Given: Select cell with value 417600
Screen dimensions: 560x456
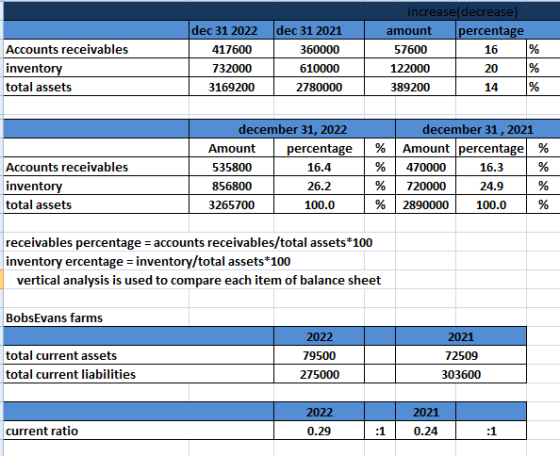Looking at the screenshot, I should point(231,49).
